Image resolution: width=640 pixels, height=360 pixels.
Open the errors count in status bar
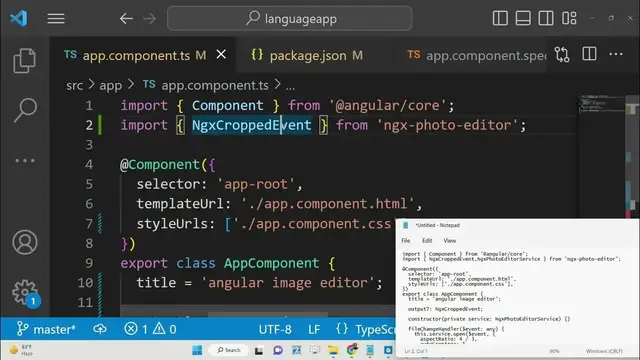(x=136, y=329)
